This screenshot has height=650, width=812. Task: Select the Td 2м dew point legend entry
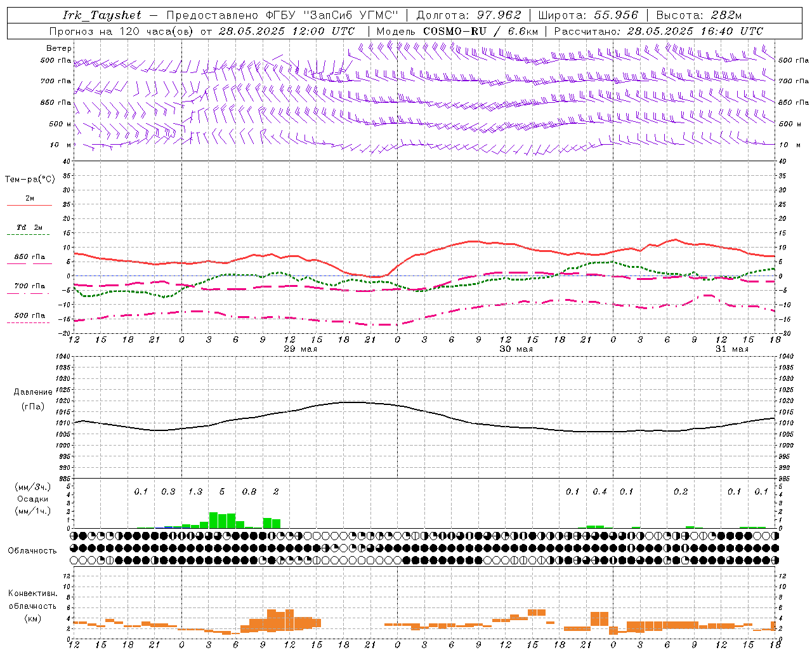30,227
